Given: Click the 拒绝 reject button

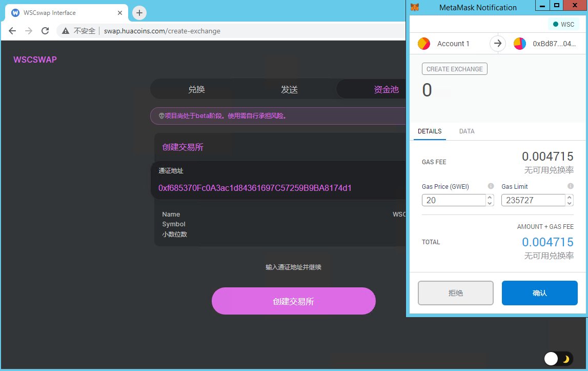Looking at the screenshot, I should [456, 293].
